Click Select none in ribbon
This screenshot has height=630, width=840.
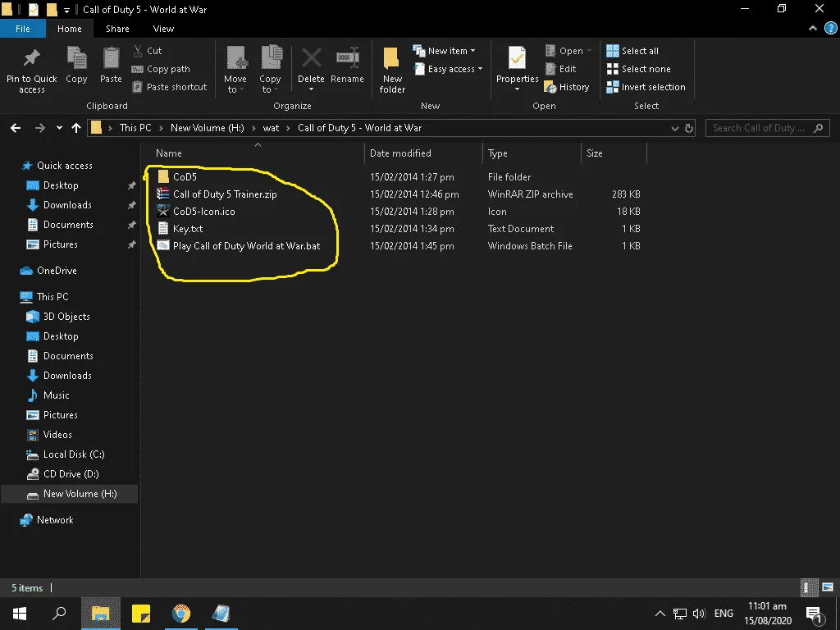[x=638, y=69]
